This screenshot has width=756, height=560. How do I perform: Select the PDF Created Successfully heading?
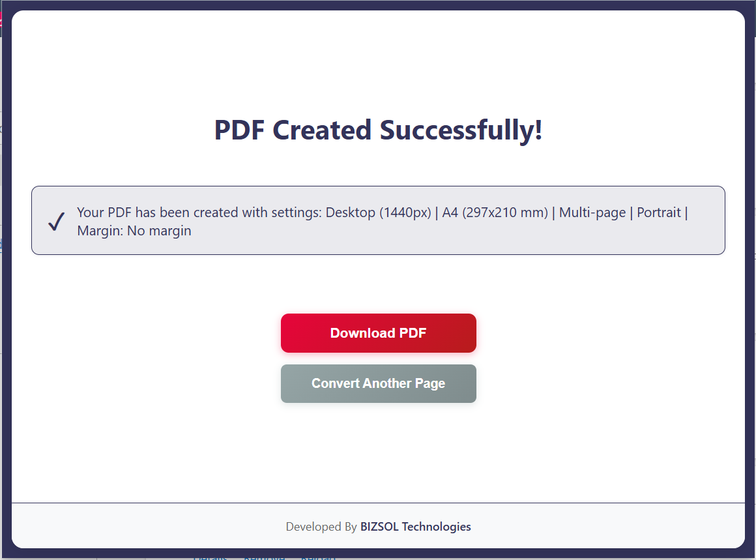(378, 130)
